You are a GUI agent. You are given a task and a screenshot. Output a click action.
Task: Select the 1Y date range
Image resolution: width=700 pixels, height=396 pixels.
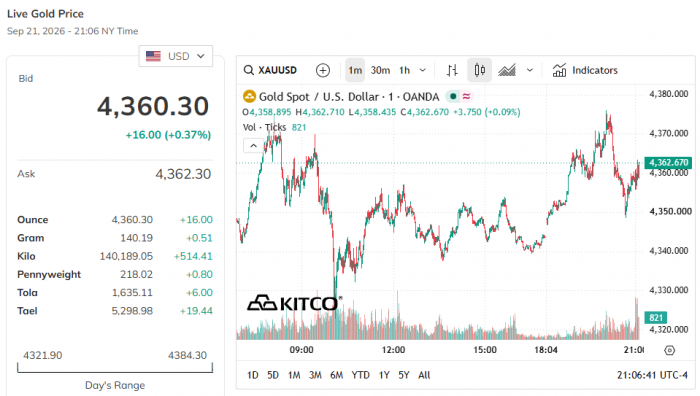pos(384,375)
